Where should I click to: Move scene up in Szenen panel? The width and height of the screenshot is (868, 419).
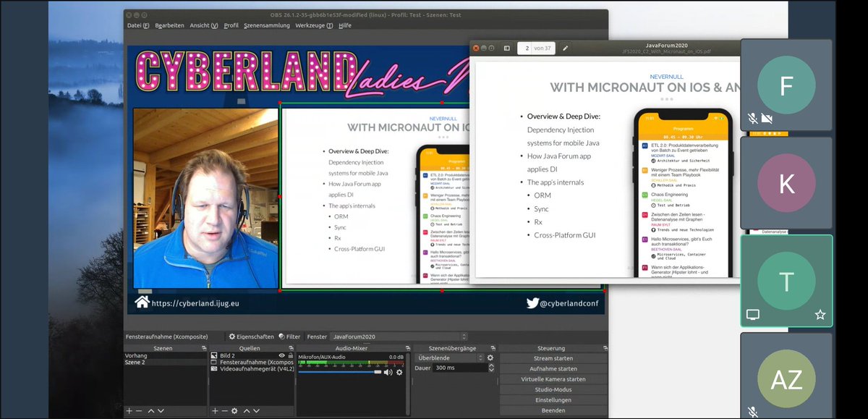coord(151,411)
